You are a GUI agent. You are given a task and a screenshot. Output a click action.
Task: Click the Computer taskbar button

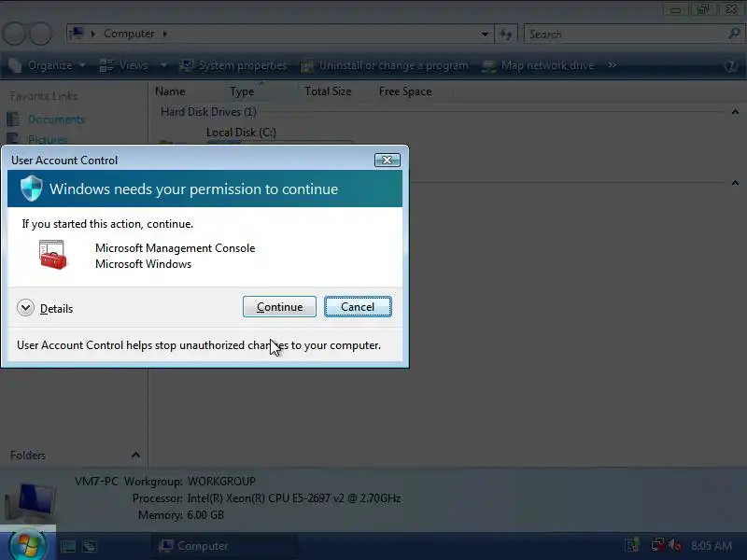pos(224,546)
